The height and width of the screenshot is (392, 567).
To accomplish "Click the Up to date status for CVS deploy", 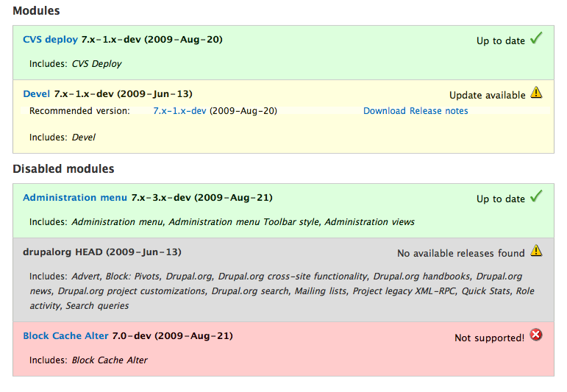I will pyautogui.click(x=501, y=41).
